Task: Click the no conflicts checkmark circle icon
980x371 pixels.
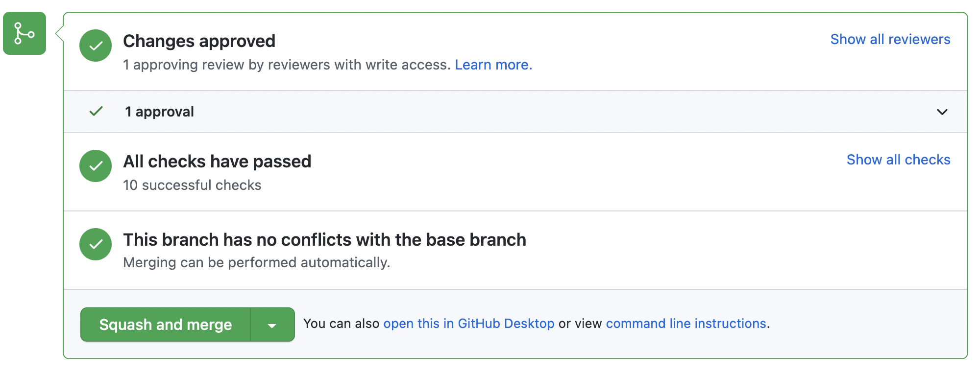Action: pyautogui.click(x=96, y=244)
